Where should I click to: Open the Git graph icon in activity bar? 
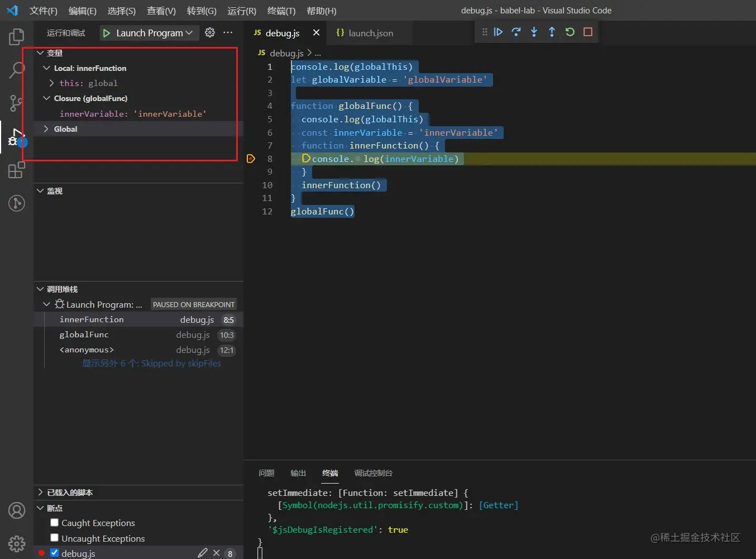pos(17,203)
